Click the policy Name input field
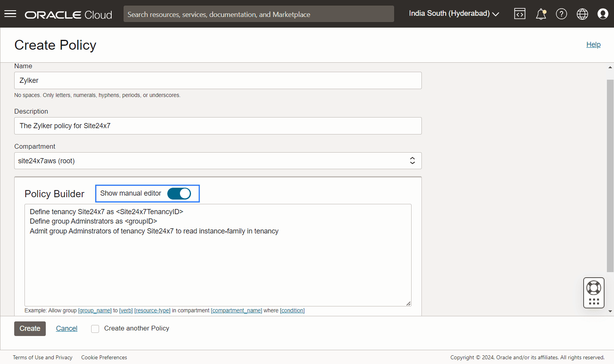The height and width of the screenshot is (364, 614). click(218, 80)
